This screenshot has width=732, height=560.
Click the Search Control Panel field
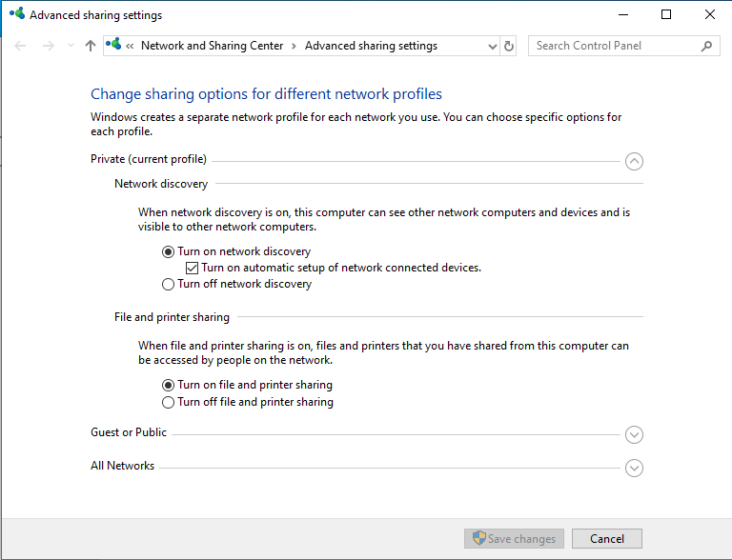[x=623, y=46]
